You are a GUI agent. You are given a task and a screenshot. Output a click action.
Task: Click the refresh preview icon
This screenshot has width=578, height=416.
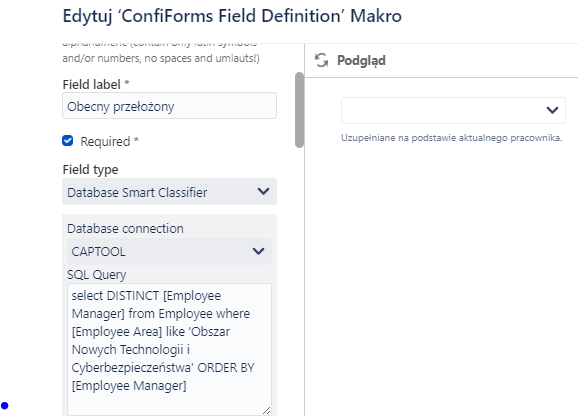321,60
